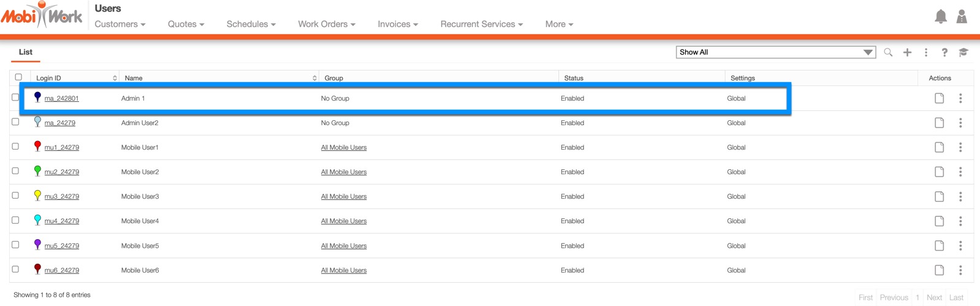Open the help question mark icon
980x306 pixels.
pyautogui.click(x=944, y=53)
